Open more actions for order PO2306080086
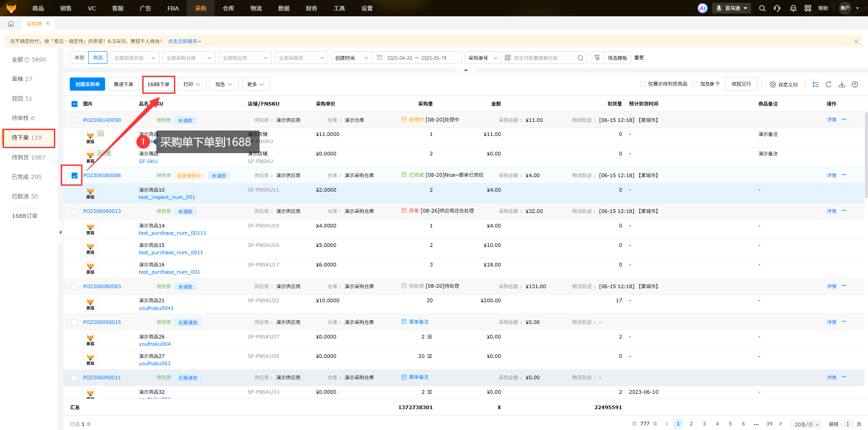This screenshot has height=430, width=868. [844, 175]
